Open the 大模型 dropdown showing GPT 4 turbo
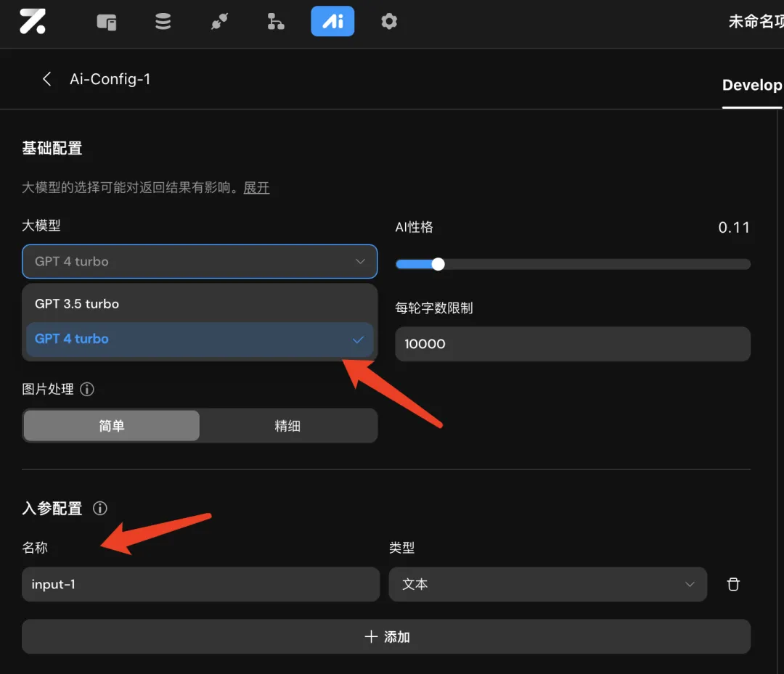The height and width of the screenshot is (674, 784). (x=200, y=261)
